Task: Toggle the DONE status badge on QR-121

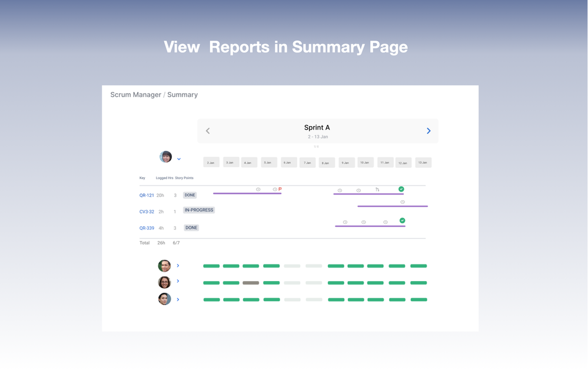Action: point(190,195)
